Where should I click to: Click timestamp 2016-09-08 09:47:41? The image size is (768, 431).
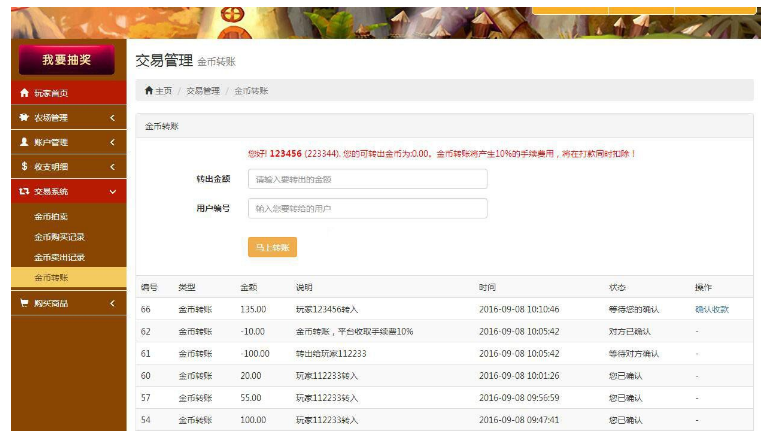(x=519, y=420)
